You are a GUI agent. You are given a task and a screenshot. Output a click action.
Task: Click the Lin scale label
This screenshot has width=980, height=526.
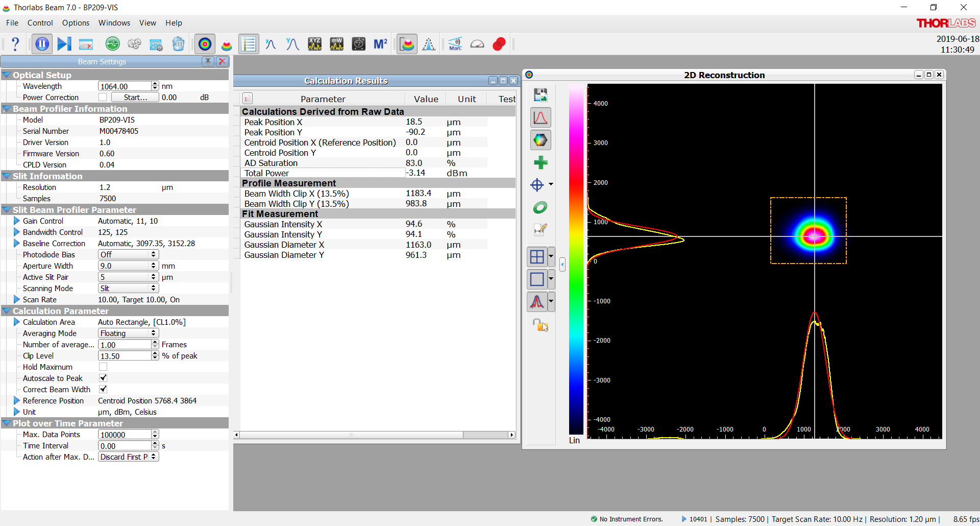[575, 440]
